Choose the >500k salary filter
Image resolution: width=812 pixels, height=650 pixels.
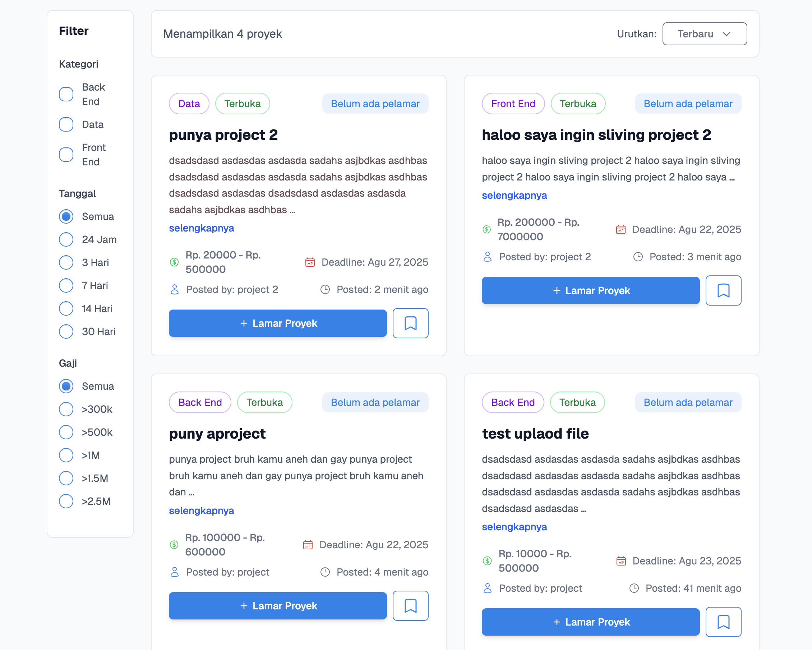(x=66, y=432)
